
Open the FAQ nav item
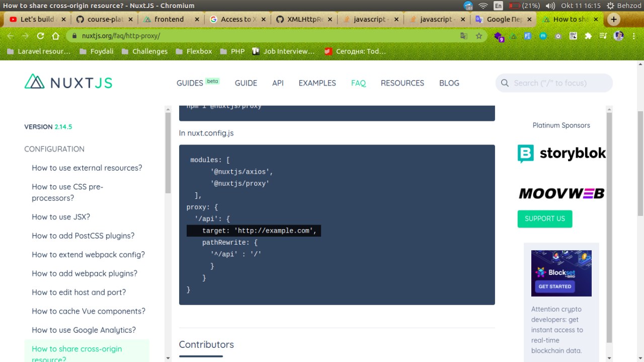tap(358, 83)
